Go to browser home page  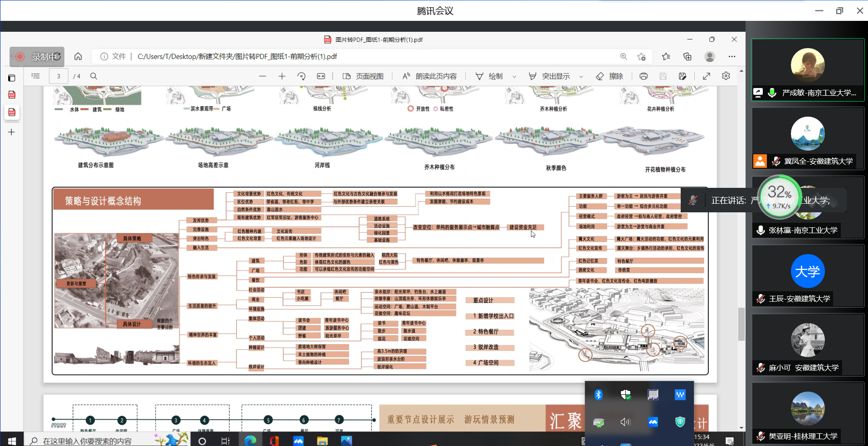coord(78,56)
